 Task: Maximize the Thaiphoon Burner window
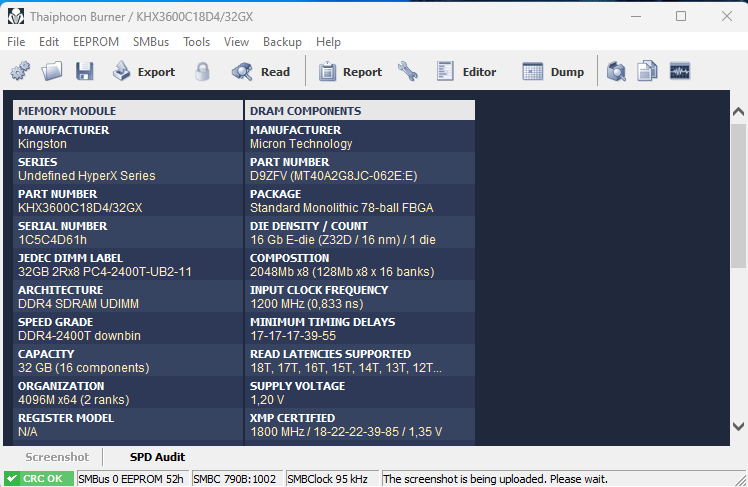[x=681, y=16]
